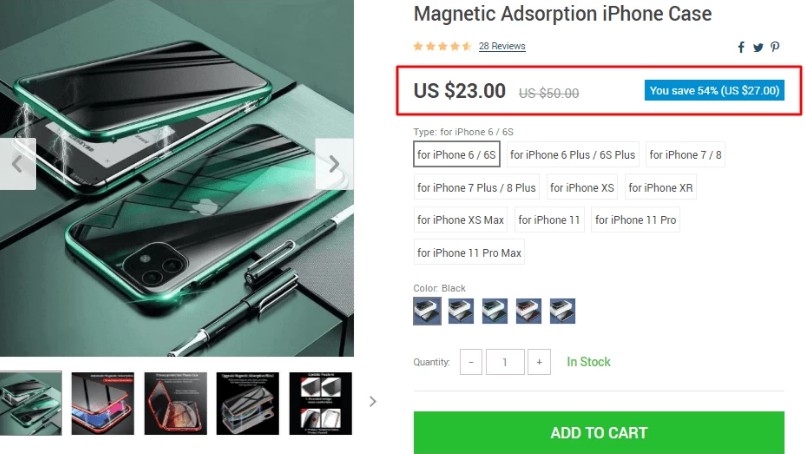Increase quantity with plus button
Viewport: 805px width, 454px height.
(x=539, y=362)
